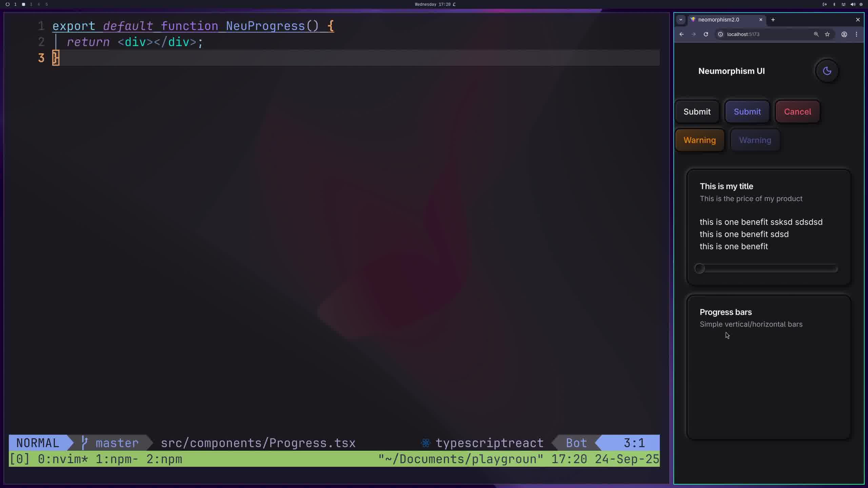This screenshot has width=868, height=488.
Task: Open the browser profile menu
Action: coord(844,34)
